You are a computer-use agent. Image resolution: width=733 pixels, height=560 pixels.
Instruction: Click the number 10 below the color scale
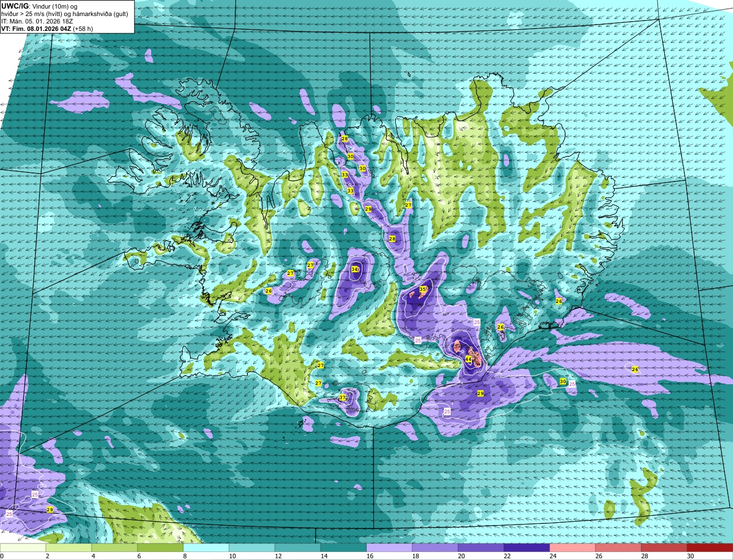pos(232,556)
